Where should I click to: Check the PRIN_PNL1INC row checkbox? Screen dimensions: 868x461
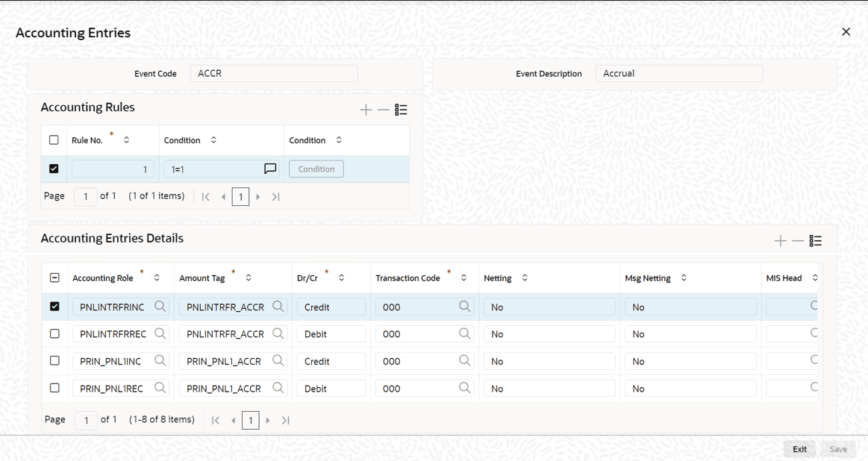point(54,361)
